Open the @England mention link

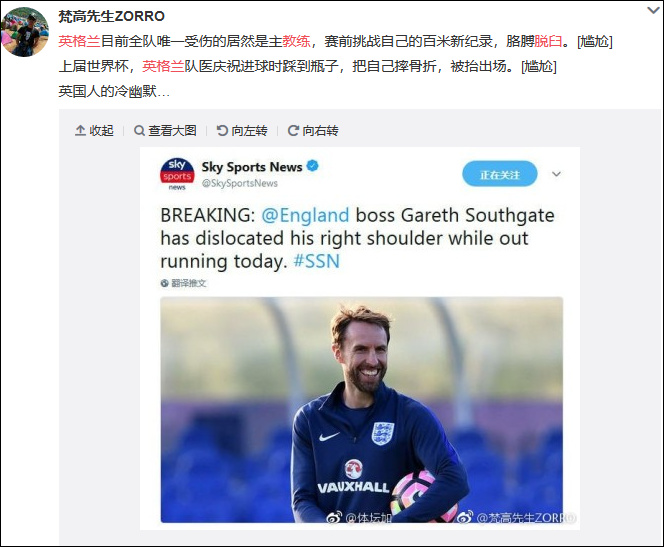[305, 215]
